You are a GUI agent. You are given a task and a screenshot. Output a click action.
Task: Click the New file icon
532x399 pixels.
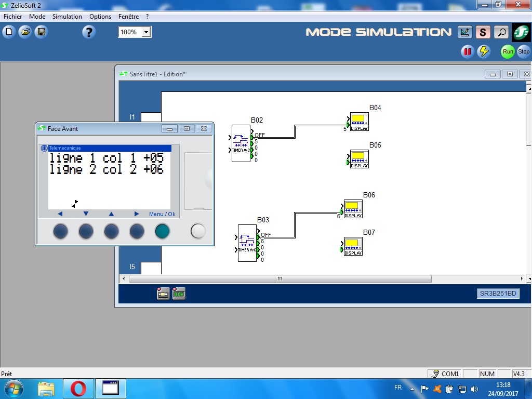(9, 32)
